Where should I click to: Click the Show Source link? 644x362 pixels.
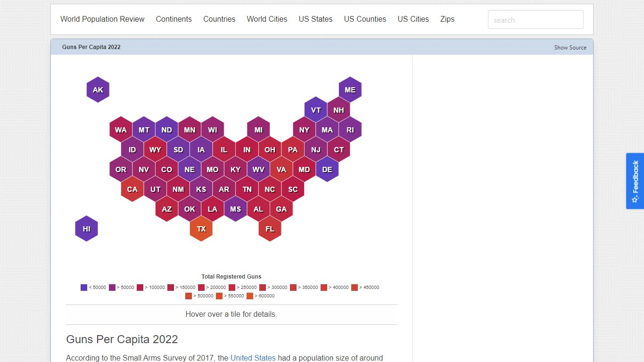click(x=570, y=47)
